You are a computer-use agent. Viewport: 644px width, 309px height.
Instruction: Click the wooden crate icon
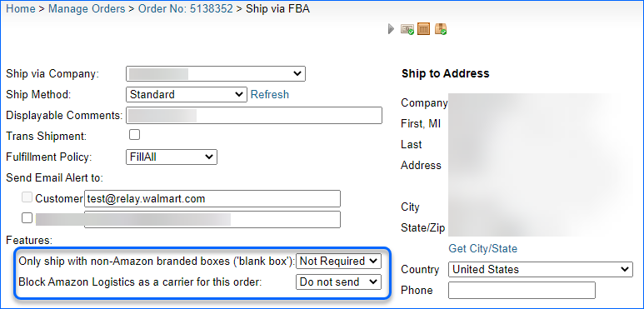pyautogui.click(x=423, y=28)
